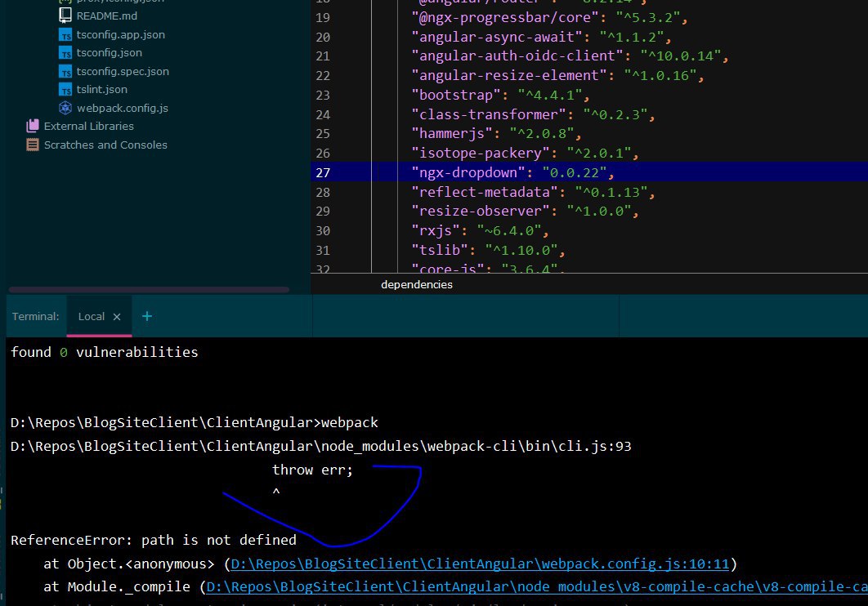
Task: Click the "rxjs" dependency line
Action: coord(480,230)
